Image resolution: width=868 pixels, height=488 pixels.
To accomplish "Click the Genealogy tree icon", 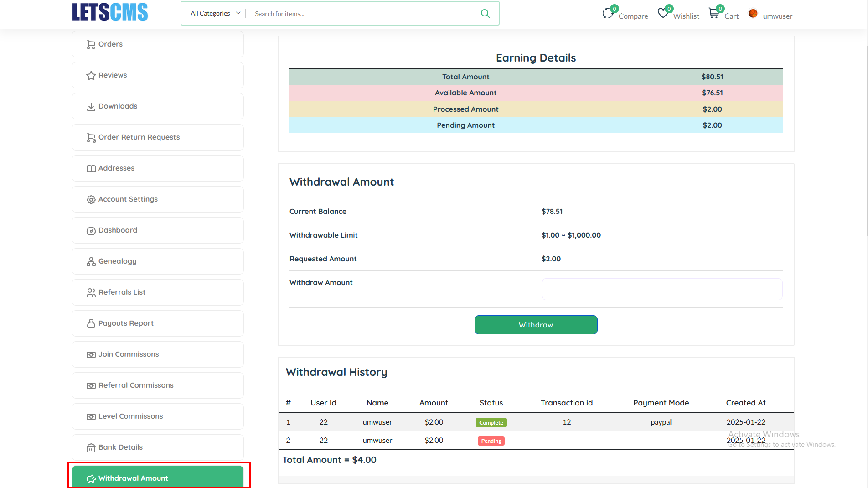I will click(x=91, y=262).
